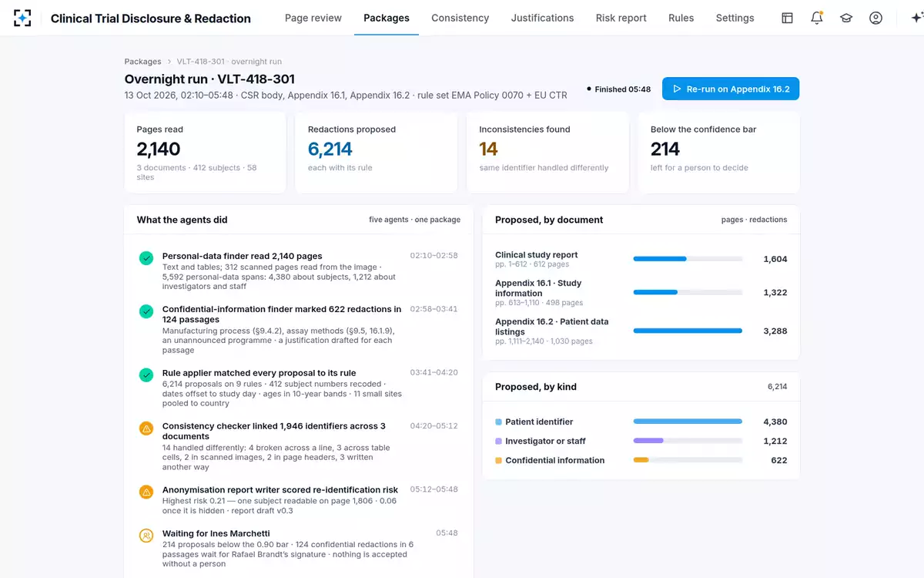Open the Risk report tab

621,18
